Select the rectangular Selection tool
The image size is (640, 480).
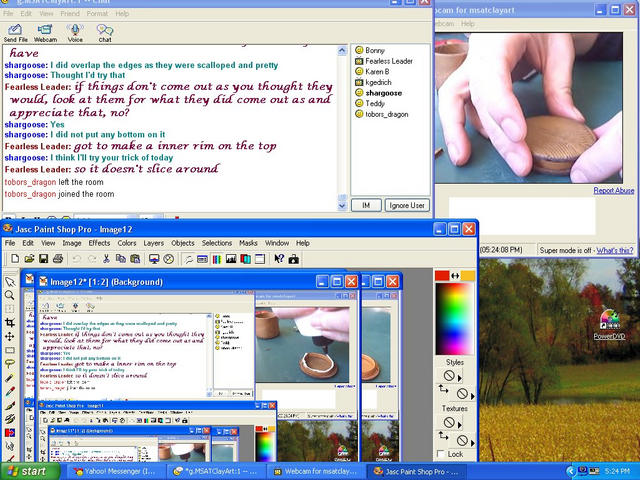click(10, 350)
